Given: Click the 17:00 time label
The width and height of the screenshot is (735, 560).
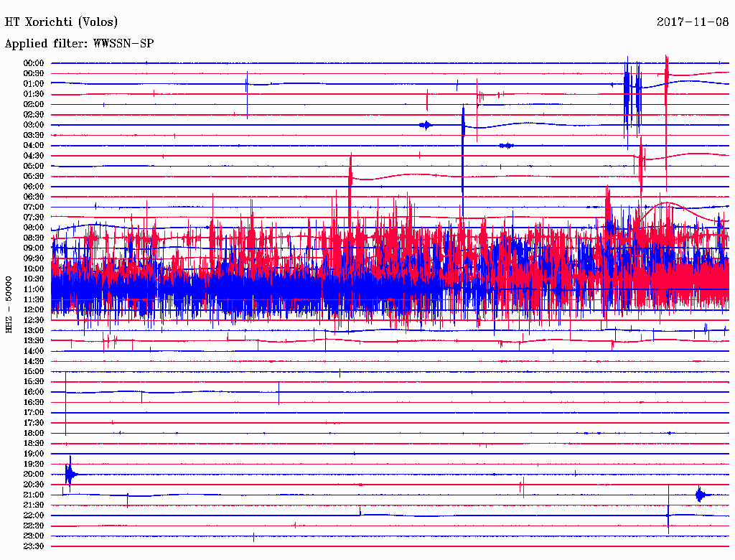Looking at the screenshot, I should point(34,413).
